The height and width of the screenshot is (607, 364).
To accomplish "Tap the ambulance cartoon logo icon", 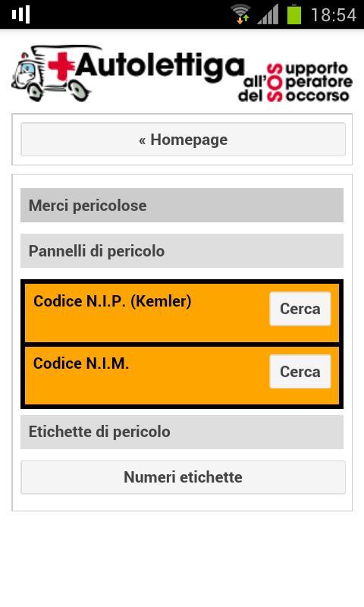I will (50, 73).
